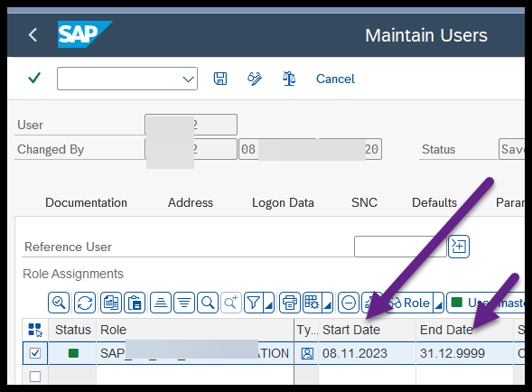The height and width of the screenshot is (392, 532).
Task: Uncheck the selected SAP role row checkbox
Action: click(35, 353)
